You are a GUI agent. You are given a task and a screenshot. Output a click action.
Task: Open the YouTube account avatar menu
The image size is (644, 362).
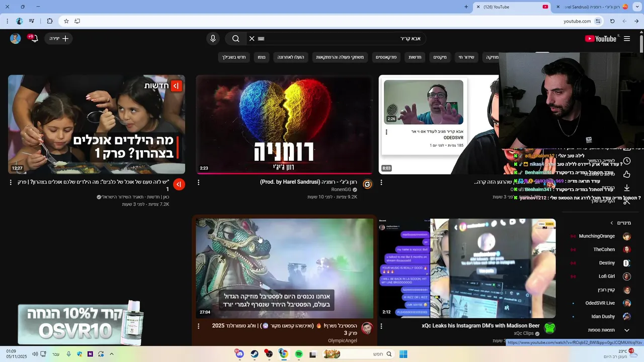point(16,39)
